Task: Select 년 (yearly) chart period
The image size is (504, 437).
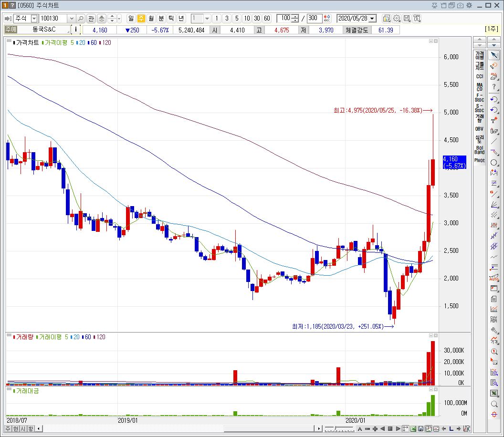Action: tap(181, 18)
